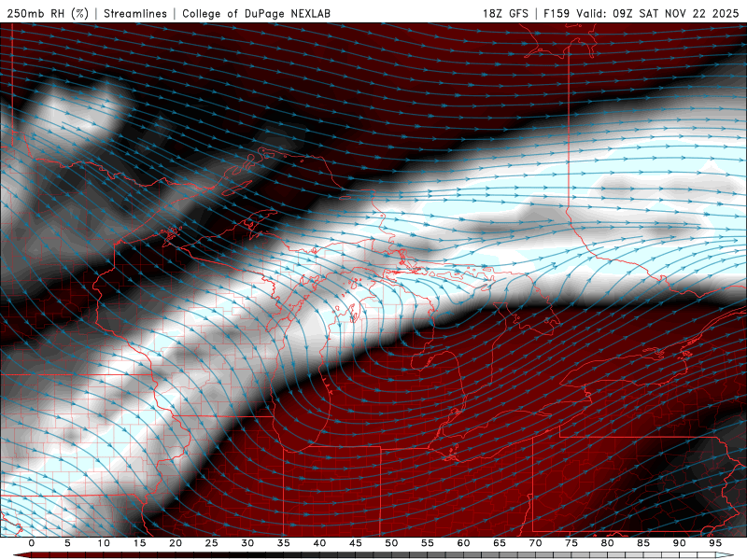
Task: Click the '75' colorbar scale label
Action: (x=571, y=543)
